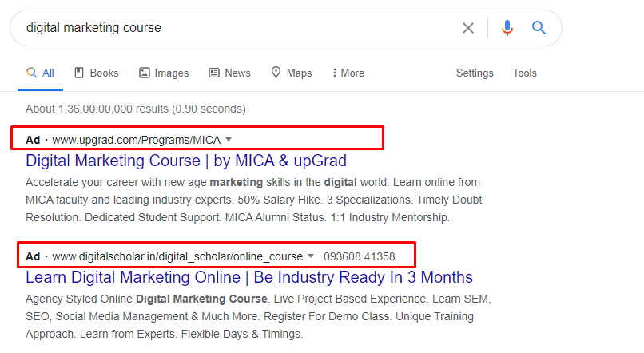This screenshot has width=644, height=353.
Task: Click the About 1,36,00,00,000 results text
Action: coord(136,109)
